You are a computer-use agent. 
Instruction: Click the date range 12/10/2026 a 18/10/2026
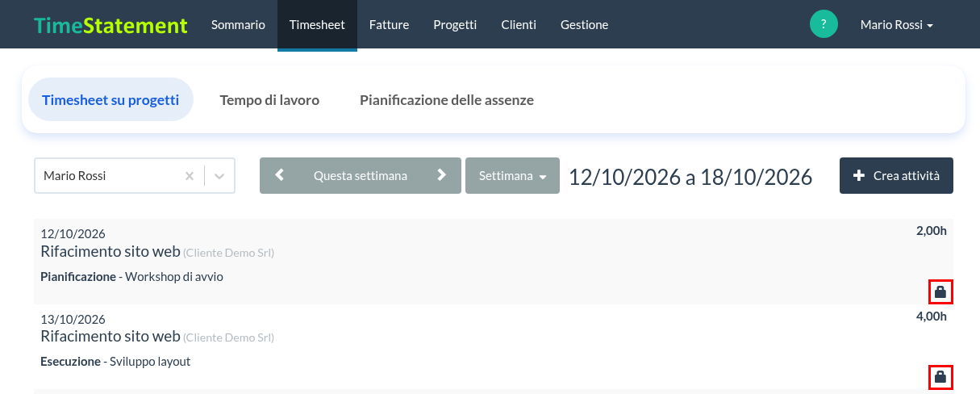690,177
